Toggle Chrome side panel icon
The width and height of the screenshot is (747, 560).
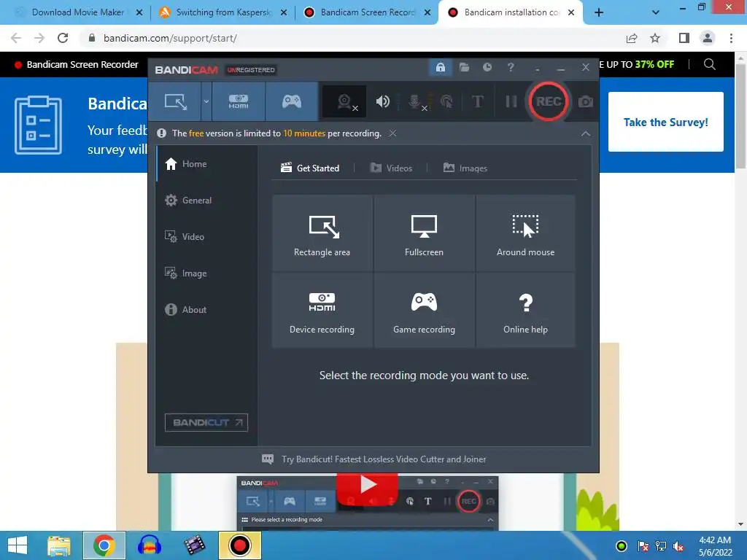click(x=684, y=38)
